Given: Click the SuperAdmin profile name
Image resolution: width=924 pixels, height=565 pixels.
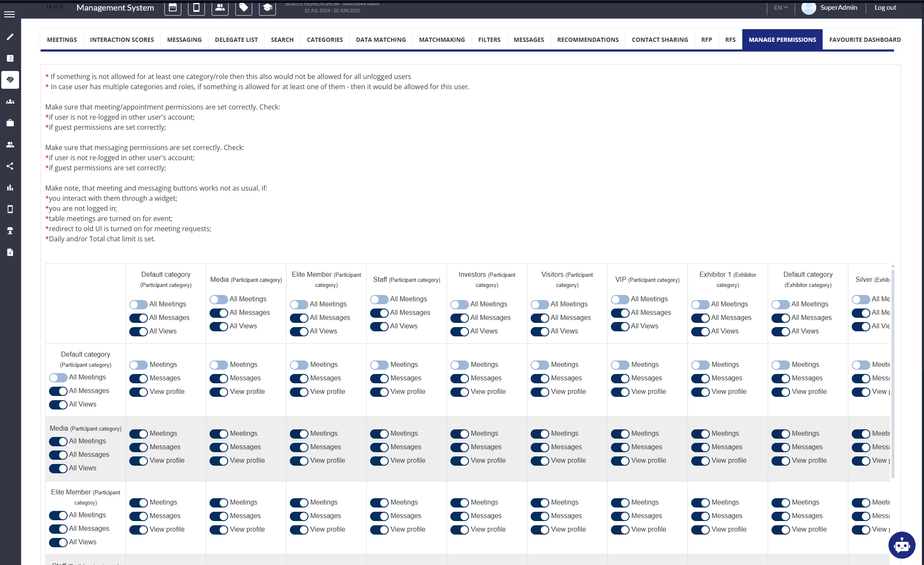Looking at the screenshot, I should (838, 8).
